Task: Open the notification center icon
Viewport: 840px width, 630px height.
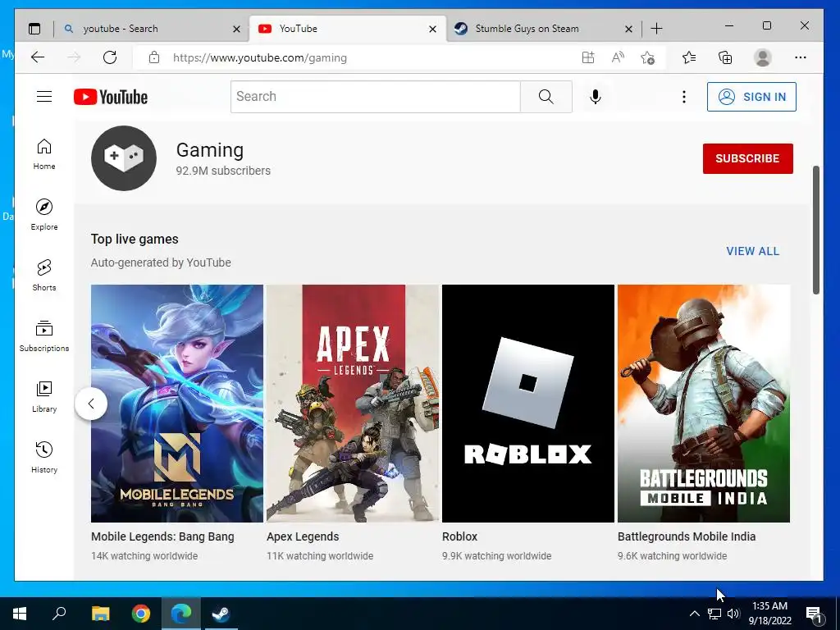Action: 814,614
